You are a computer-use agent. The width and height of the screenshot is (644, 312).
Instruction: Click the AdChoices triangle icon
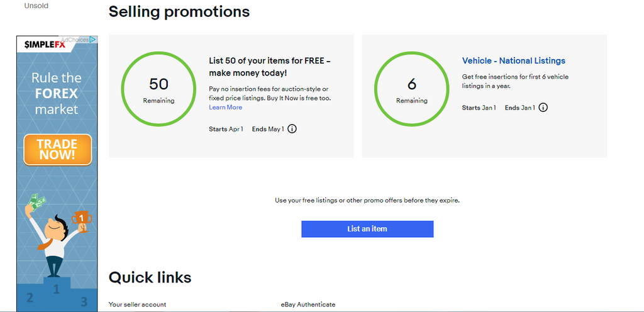coord(92,40)
